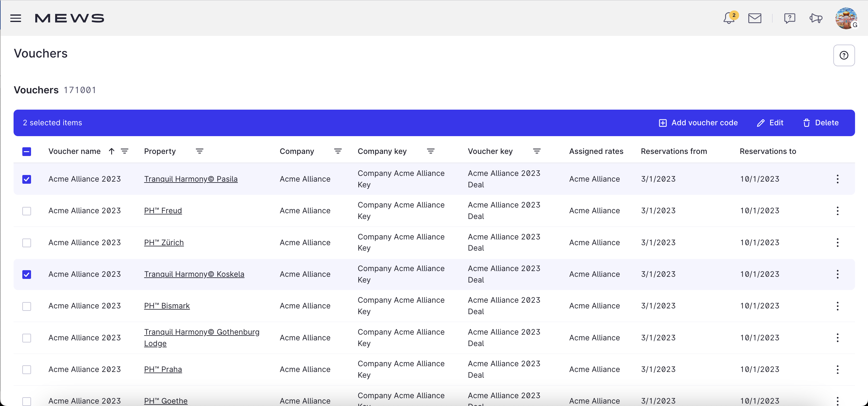Check the PH Goethe row checkbox

pos(27,401)
